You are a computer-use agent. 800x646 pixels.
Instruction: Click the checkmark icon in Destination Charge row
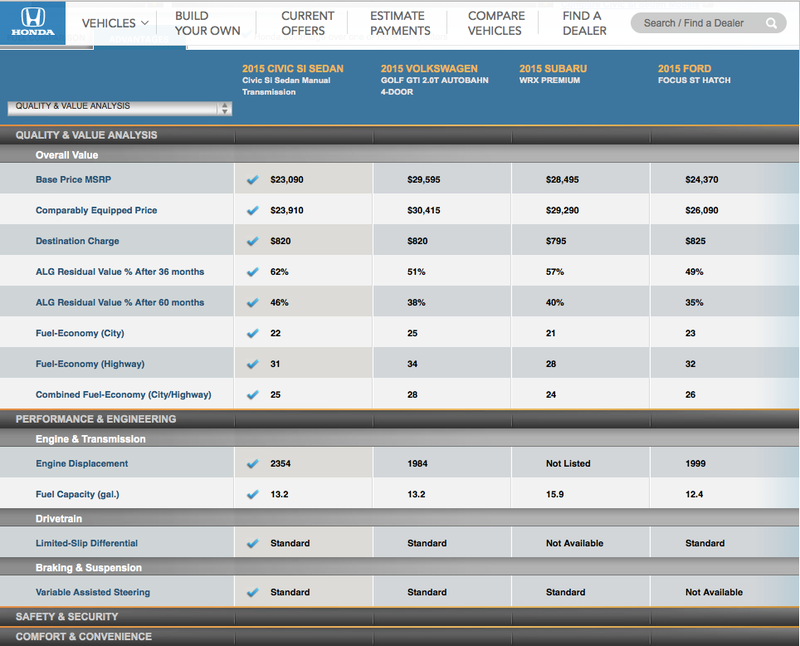[x=253, y=241]
